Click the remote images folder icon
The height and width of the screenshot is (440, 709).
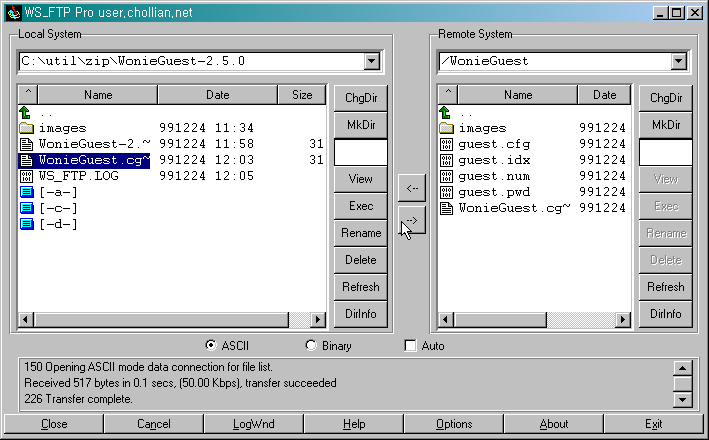(446, 128)
